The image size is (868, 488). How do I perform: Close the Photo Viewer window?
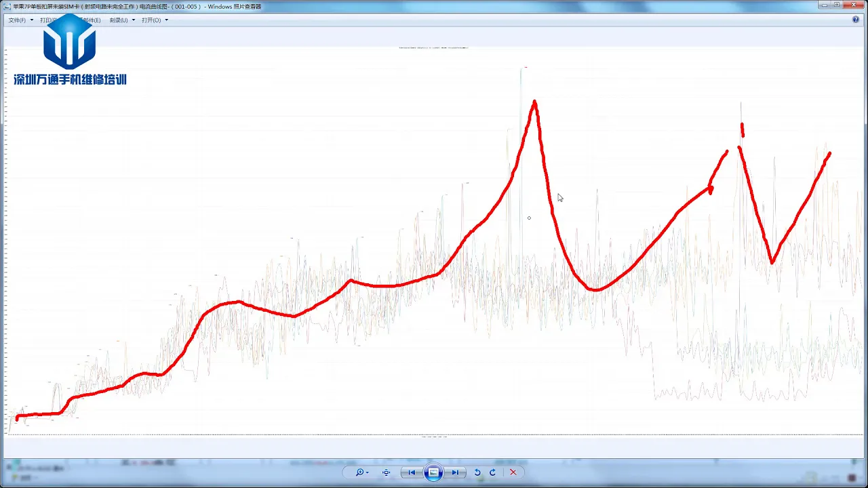coord(854,5)
